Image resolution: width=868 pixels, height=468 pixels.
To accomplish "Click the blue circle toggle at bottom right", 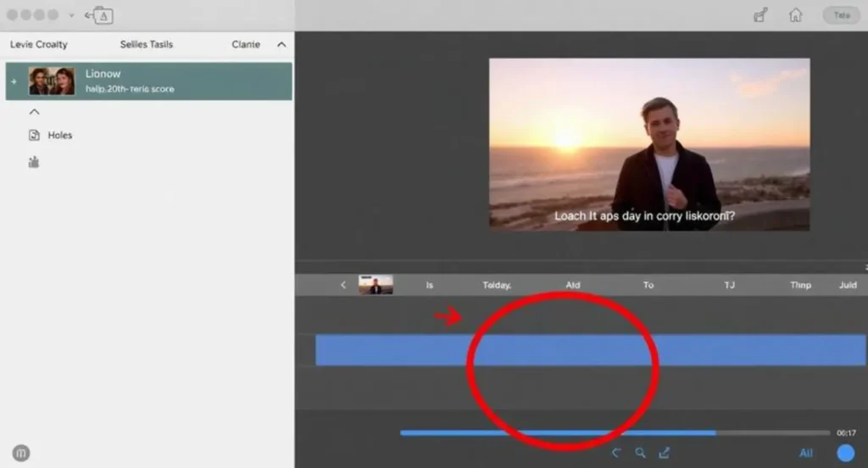I will [x=845, y=453].
